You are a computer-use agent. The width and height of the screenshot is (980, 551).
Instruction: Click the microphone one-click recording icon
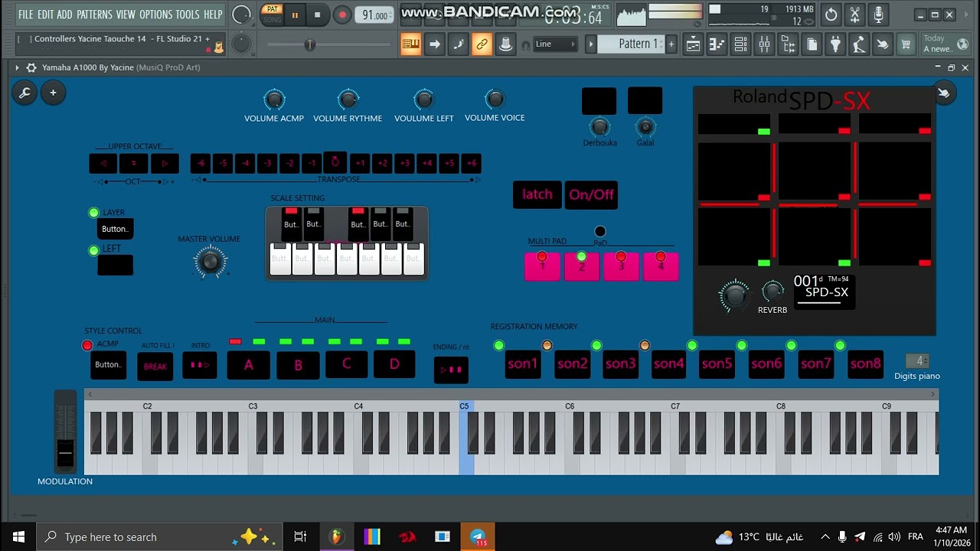[x=879, y=15]
